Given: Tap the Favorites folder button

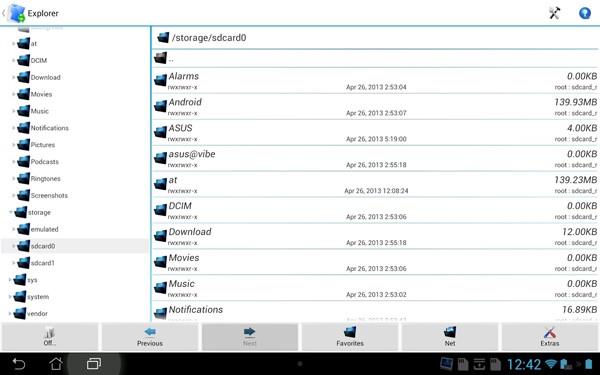Looking at the screenshot, I should (x=350, y=337).
